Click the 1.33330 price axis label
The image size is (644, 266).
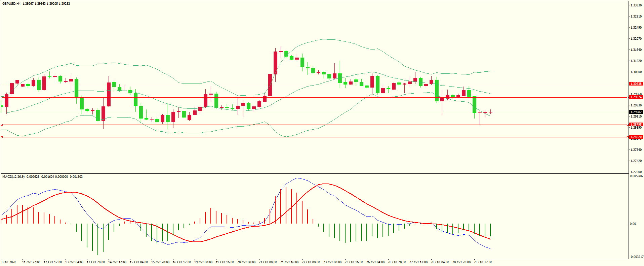tap(636, 5)
